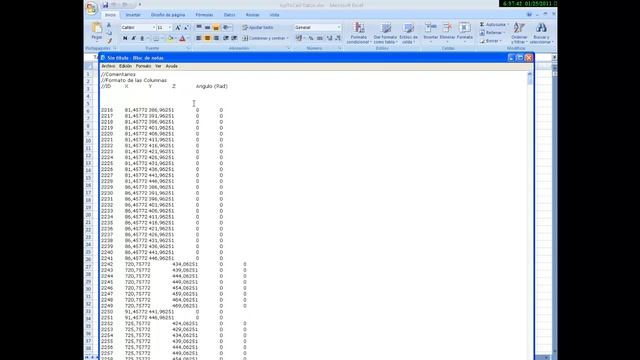Click the Save icon in Quick Access toolbar
Viewport: 640px width, 360px height.
[x=105, y=5]
